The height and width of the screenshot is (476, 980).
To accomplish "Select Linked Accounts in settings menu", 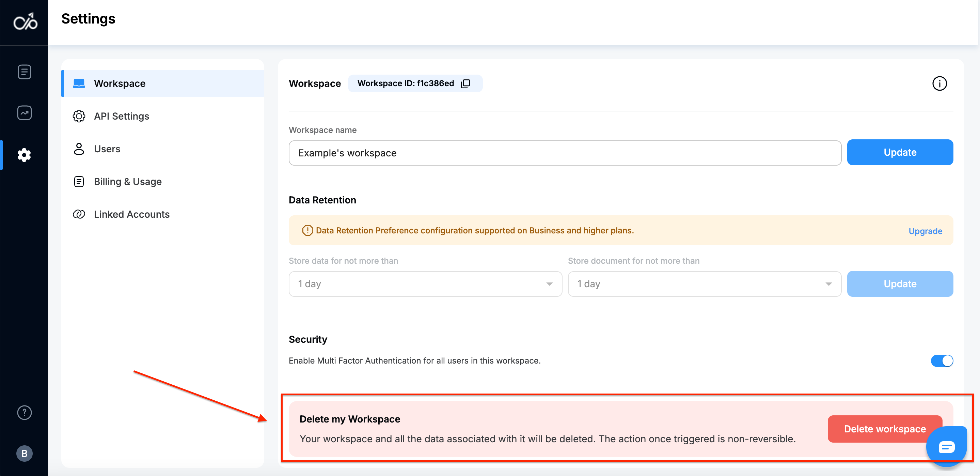I will 131,214.
